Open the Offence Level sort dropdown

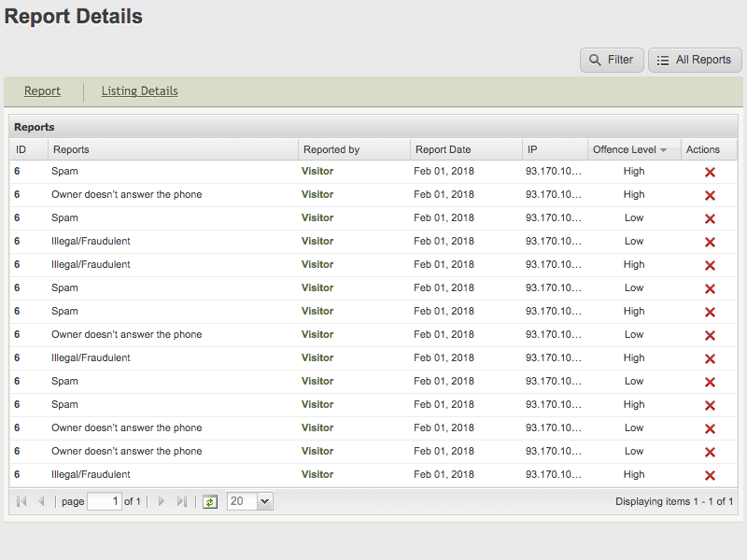[663, 149]
